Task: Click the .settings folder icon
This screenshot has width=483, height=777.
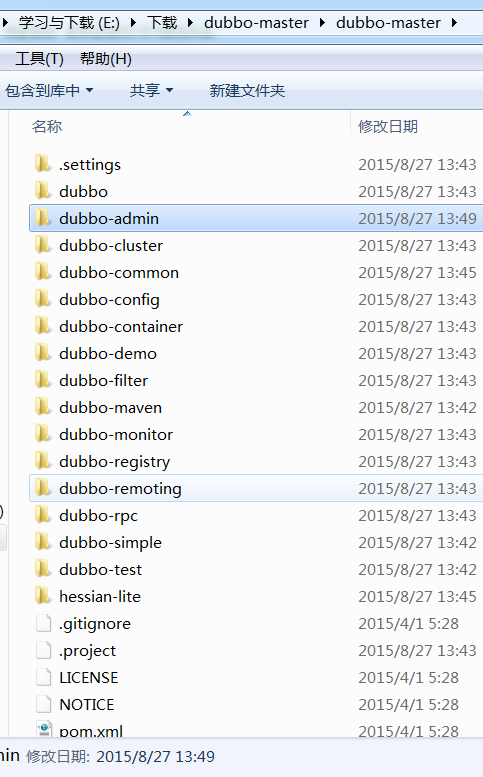Action: point(43,164)
